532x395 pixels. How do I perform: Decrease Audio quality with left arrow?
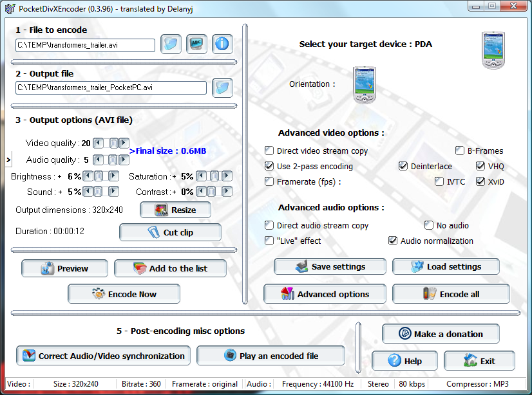tap(98, 160)
